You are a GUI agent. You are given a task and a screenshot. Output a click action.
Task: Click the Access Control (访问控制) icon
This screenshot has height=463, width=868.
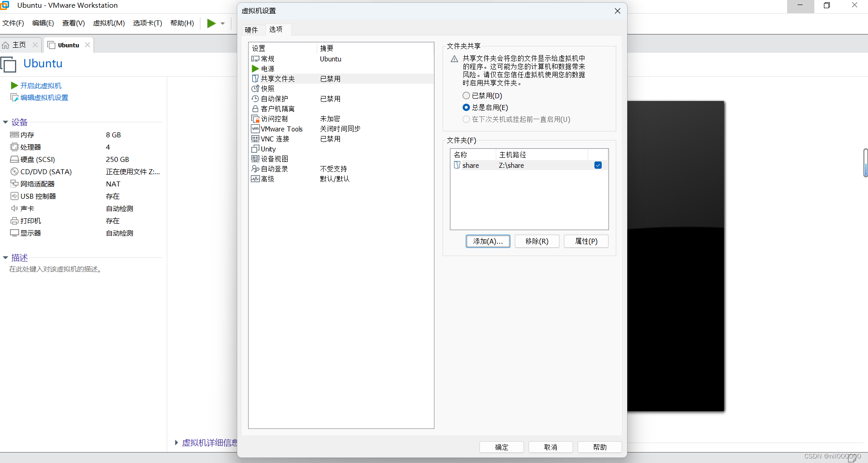(x=255, y=119)
